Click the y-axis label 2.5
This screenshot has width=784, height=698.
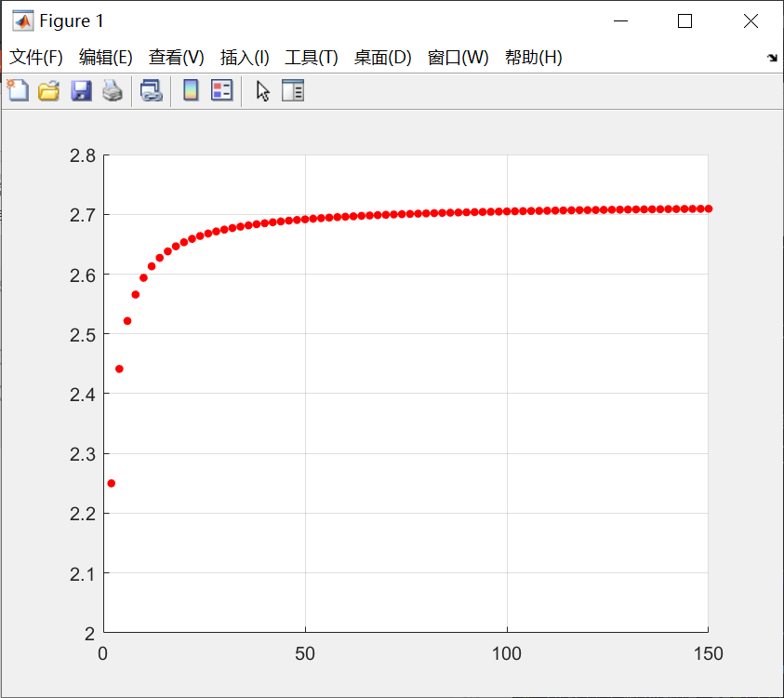[83, 335]
